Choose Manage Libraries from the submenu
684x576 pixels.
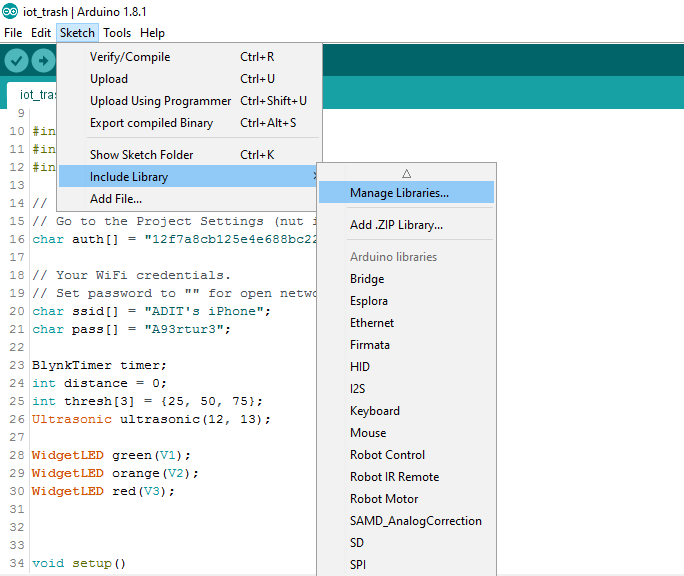[399, 193]
